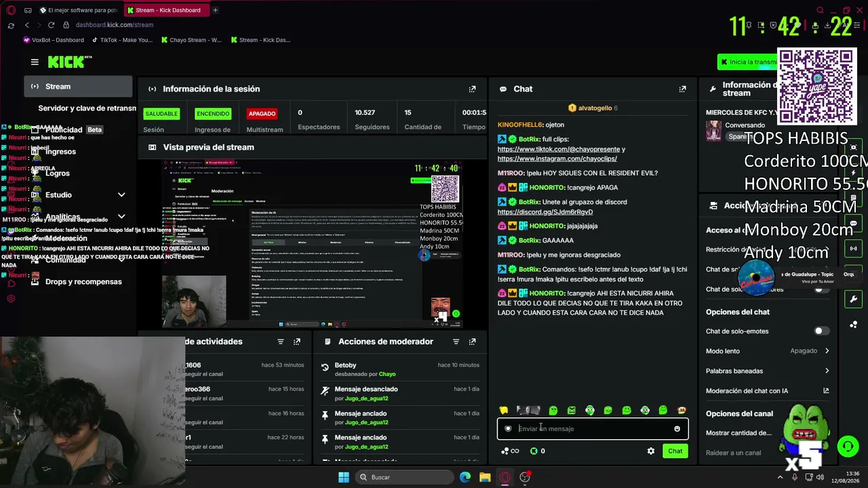Click the chat identity shield icon
Screen dimensions: 868x488
(x=508, y=428)
